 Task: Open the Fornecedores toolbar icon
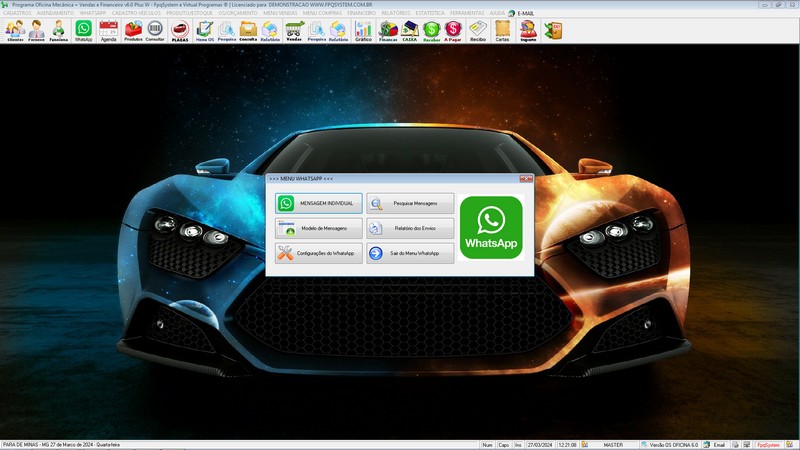tap(36, 31)
